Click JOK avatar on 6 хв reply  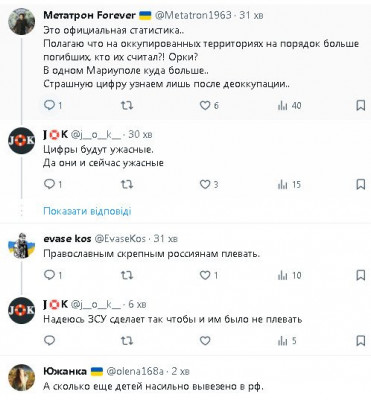[21, 311]
